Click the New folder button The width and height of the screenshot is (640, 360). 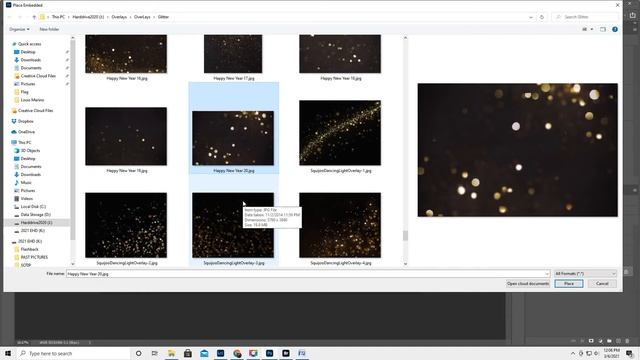click(x=49, y=29)
